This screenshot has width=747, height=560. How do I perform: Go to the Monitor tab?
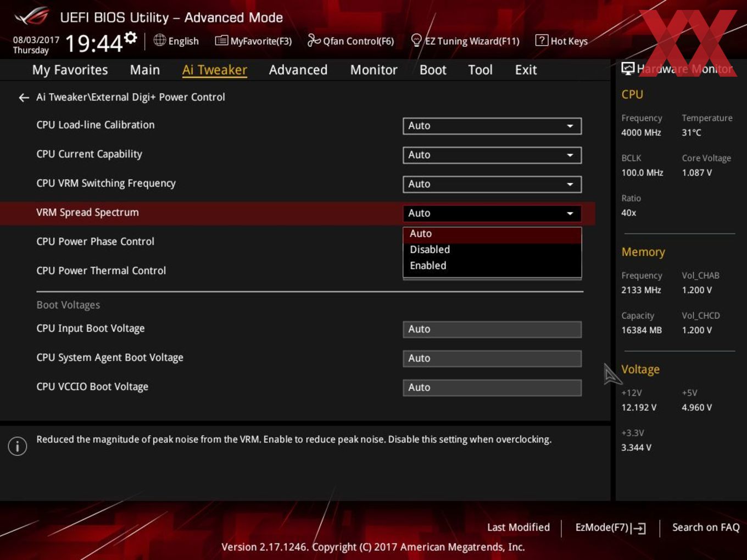(374, 70)
